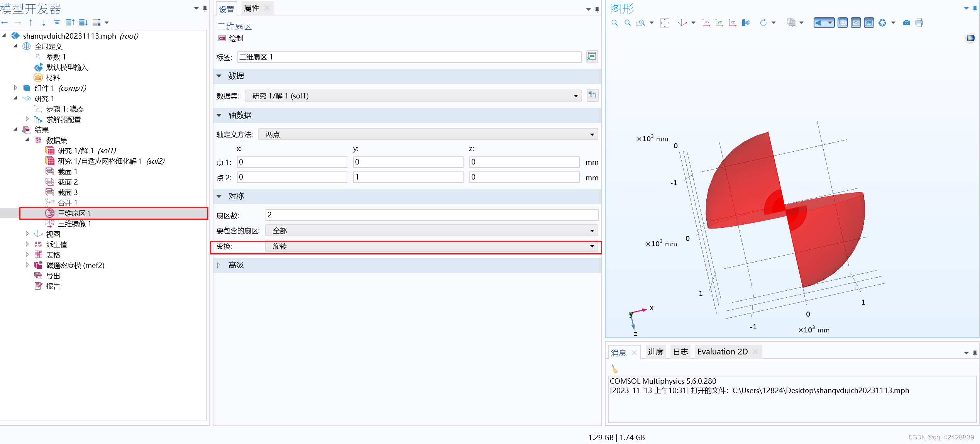Toggle the axis orientation display button

pyautogui.click(x=856, y=23)
